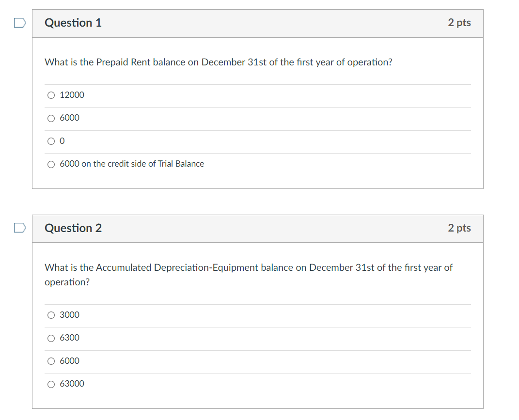Select the 63000 depreciation option
The width and height of the screenshot is (519, 420).
[51, 384]
